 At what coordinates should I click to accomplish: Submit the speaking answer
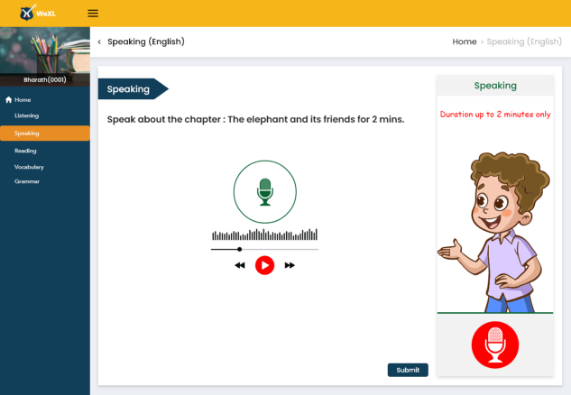(x=408, y=370)
